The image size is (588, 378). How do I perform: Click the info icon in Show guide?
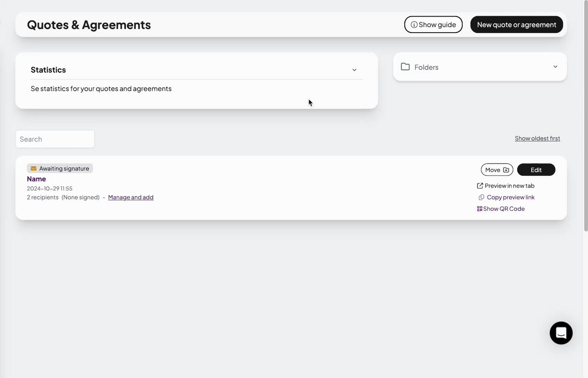coord(414,25)
